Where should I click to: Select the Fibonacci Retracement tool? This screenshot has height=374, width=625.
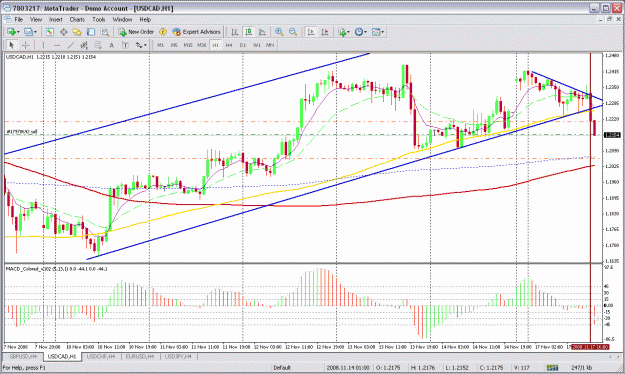coord(98,45)
